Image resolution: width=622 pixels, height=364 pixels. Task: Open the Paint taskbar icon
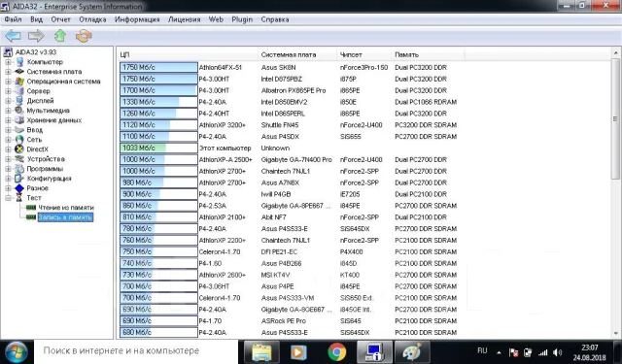click(x=412, y=351)
